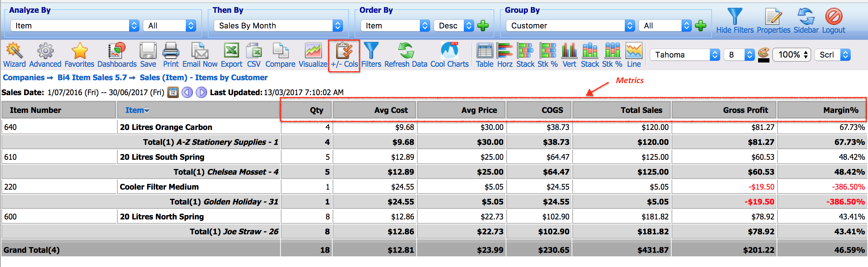Open the Filters funnel in toolbar
868x267 pixels.
click(x=371, y=55)
